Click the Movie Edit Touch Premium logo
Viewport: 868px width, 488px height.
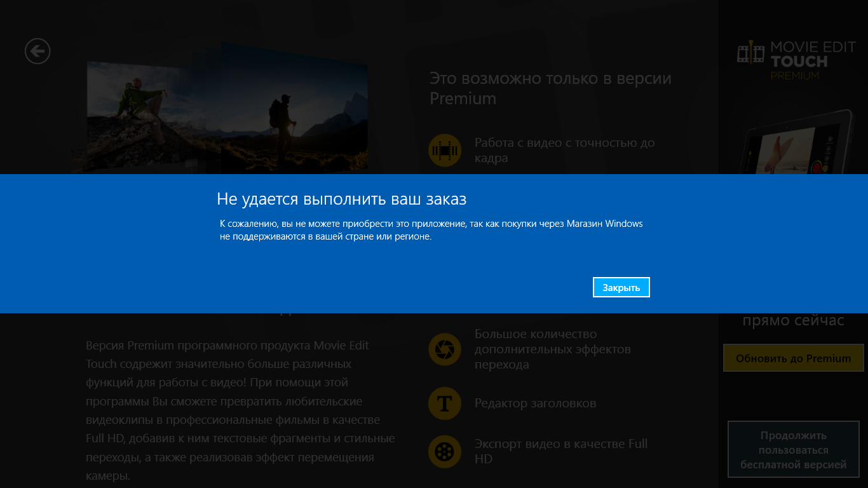pyautogui.click(x=796, y=60)
